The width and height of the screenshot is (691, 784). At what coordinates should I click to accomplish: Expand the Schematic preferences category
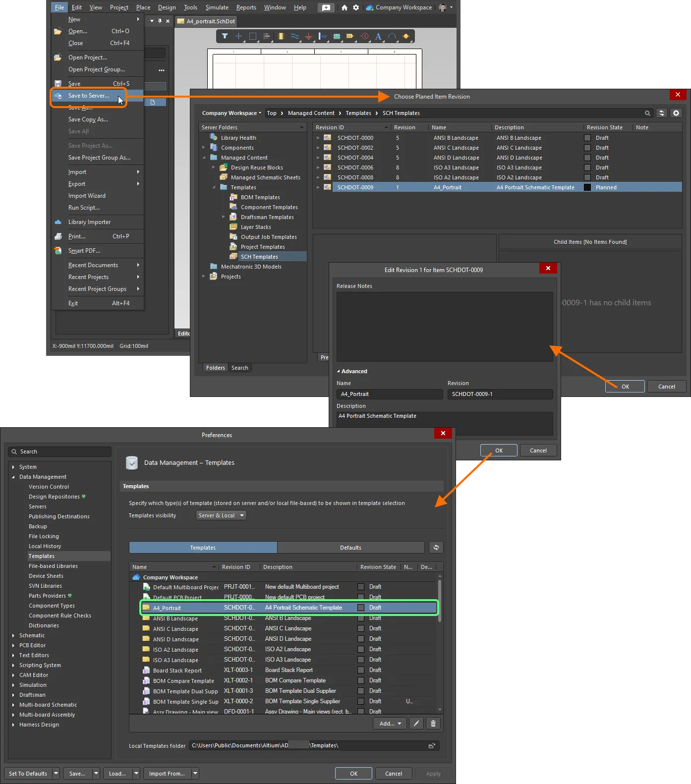(13, 635)
